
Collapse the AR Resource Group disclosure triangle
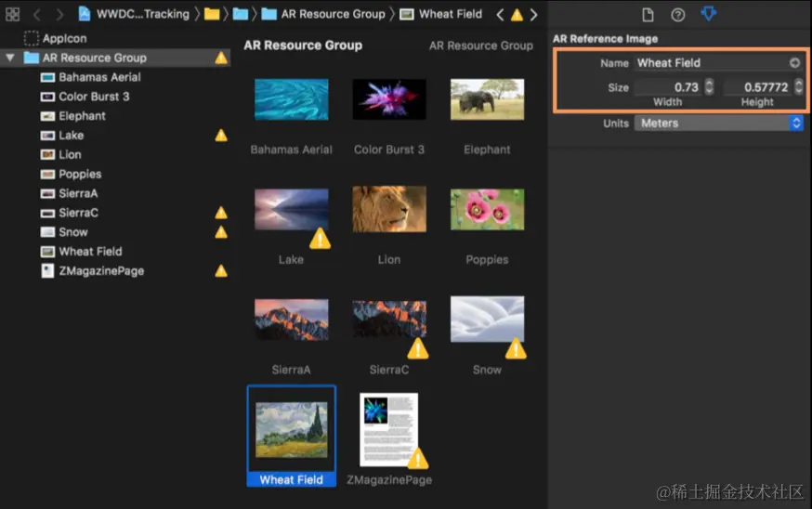tap(10, 58)
